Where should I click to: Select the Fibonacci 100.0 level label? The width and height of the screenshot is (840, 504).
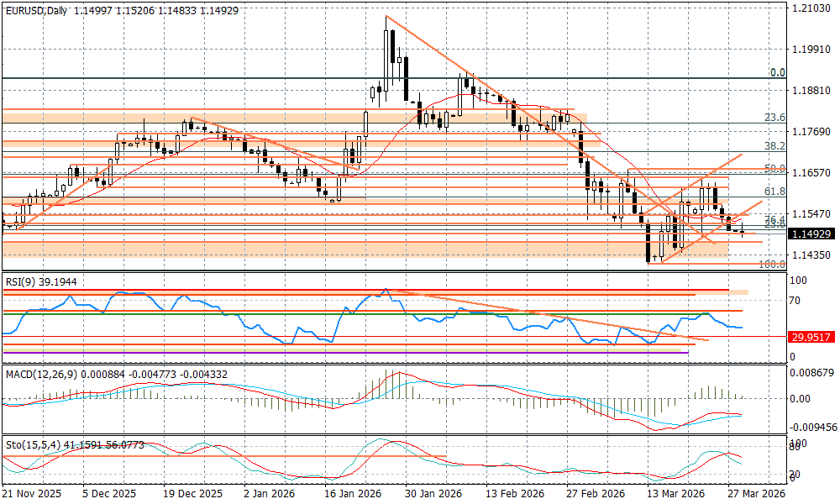pos(771,264)
